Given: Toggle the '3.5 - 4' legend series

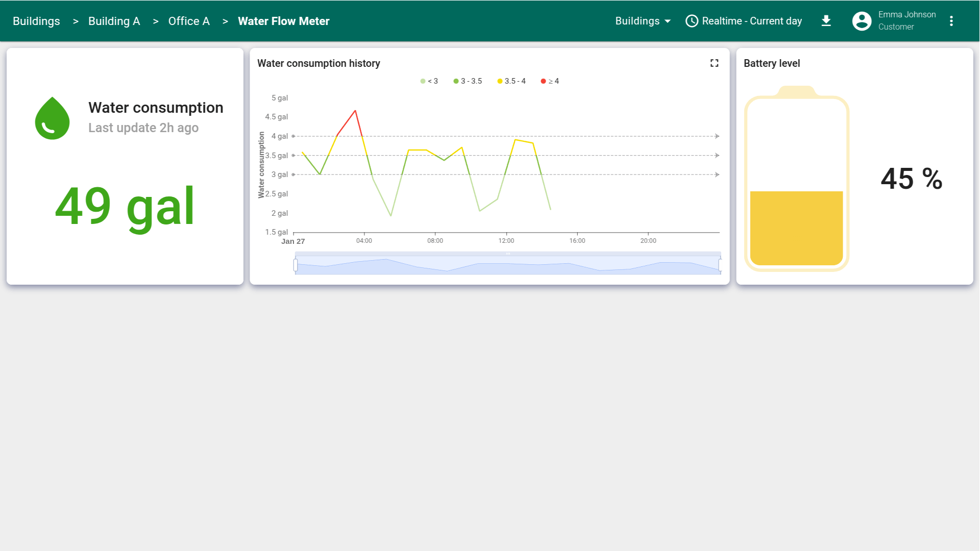Looking at the screenshot, I should point(511,81).
